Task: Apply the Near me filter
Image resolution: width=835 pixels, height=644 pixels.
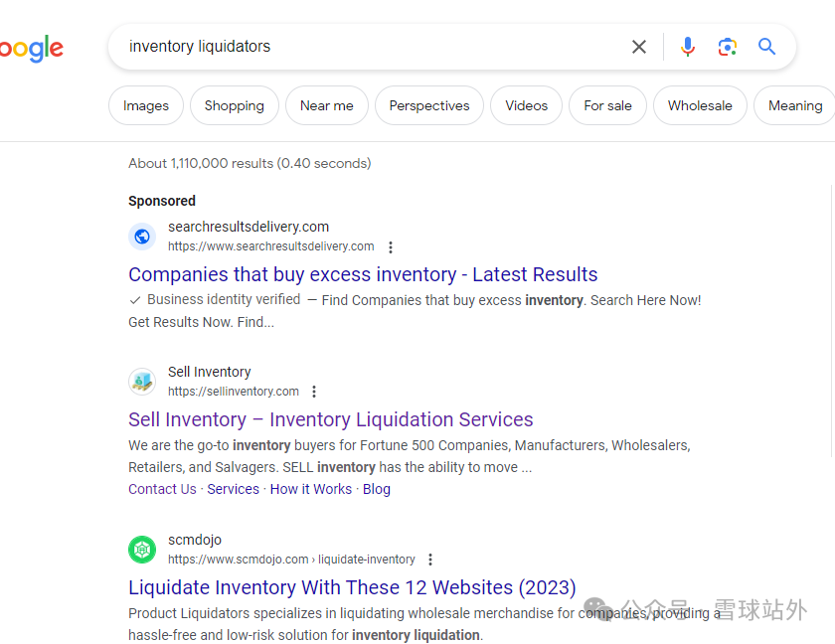Action: point(327,105)
